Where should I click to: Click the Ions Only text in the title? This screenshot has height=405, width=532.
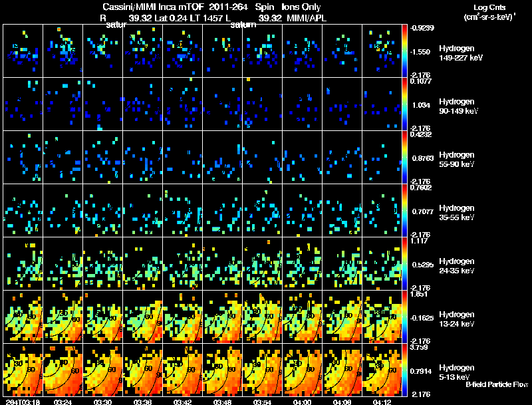(x=301, y=7)
